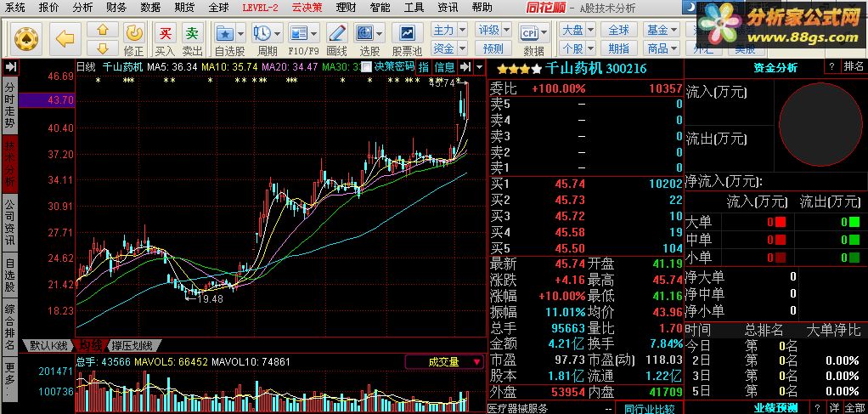The width and height of the screenshot is (868, 414).
Task: Open the 自选股 sidebar tab
Action: coord(10,275)
